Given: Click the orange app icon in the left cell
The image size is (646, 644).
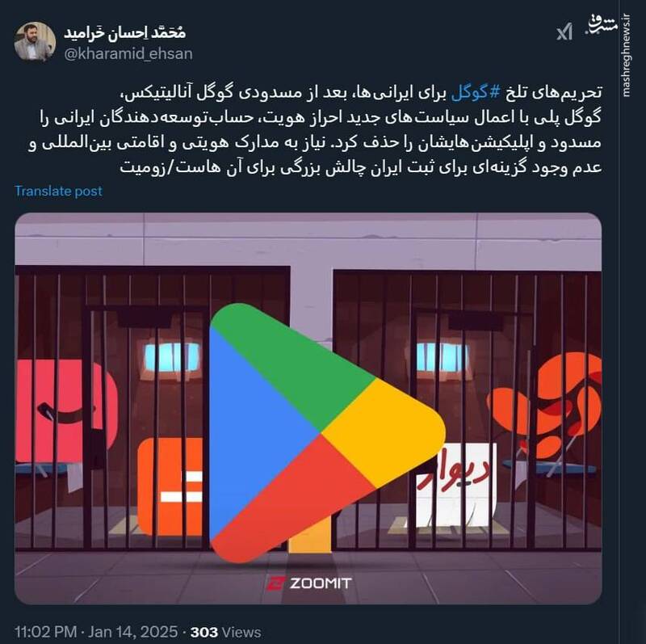Looking at the screenshot, I should [x=173, y=486].
